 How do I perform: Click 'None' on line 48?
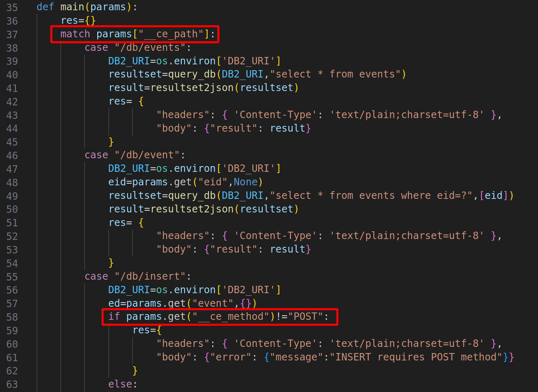pos(246,182)
